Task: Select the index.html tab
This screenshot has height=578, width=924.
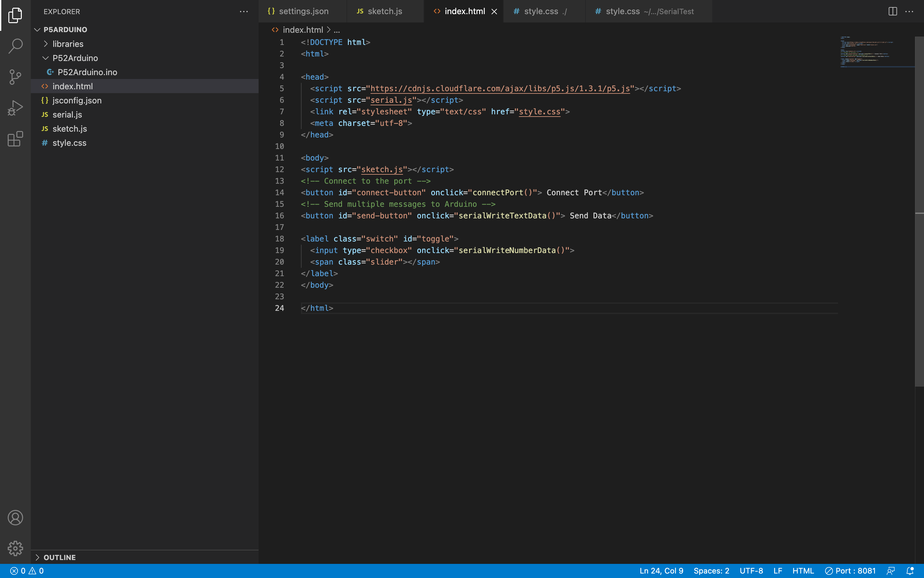Action: pyautogui.click(x=464, y=12)
